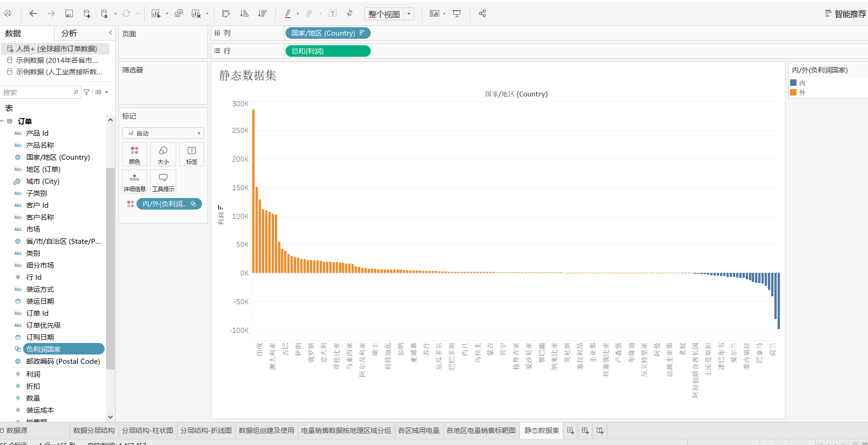Open the Detail marks card

click(135, 181)
